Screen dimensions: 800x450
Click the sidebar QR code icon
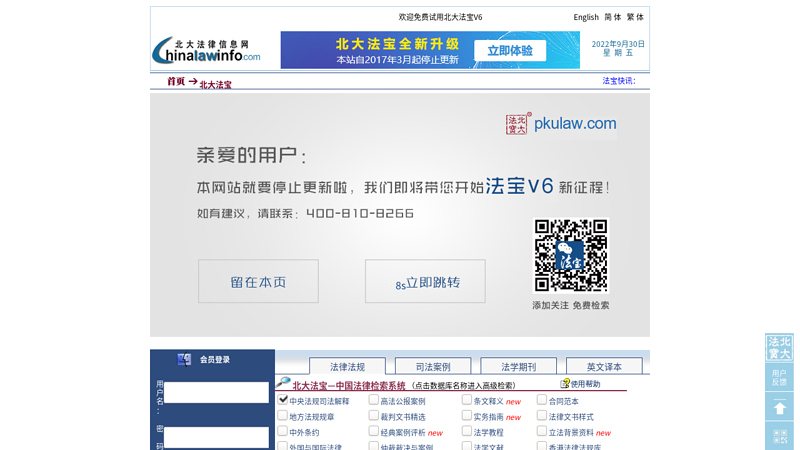pyautogui.click(x=779, y=436)
